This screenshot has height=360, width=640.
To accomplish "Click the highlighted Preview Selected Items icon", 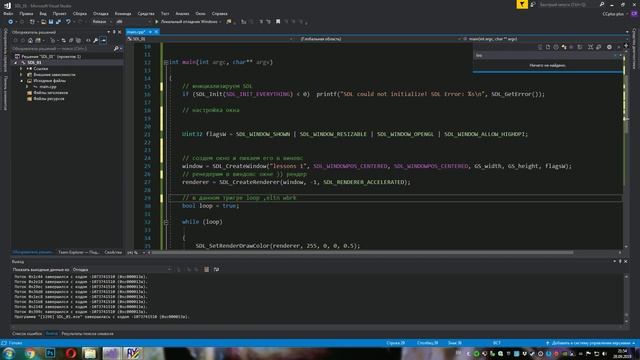I will point(103,40).
